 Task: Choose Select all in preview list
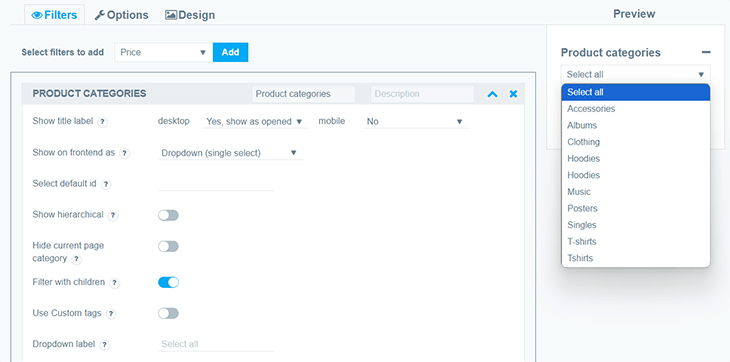[635, 92]
